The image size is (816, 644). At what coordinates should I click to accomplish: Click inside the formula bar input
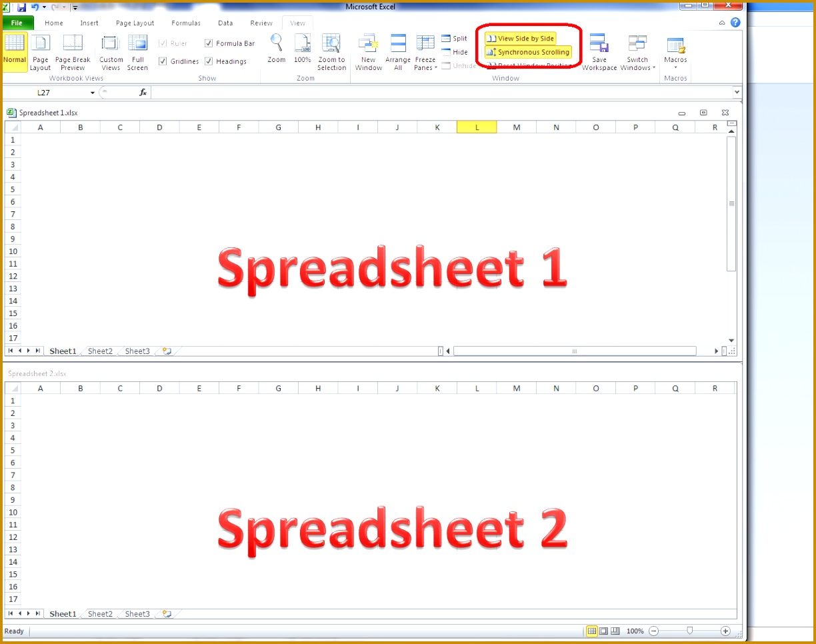[441, 93]
